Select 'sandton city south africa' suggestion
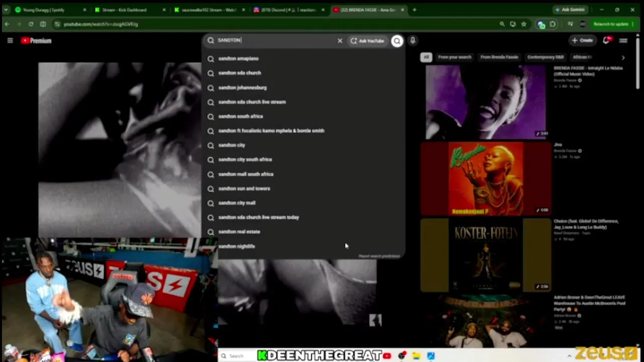The width and height of the screenshot is (644, 362). (x=304, y=159)
